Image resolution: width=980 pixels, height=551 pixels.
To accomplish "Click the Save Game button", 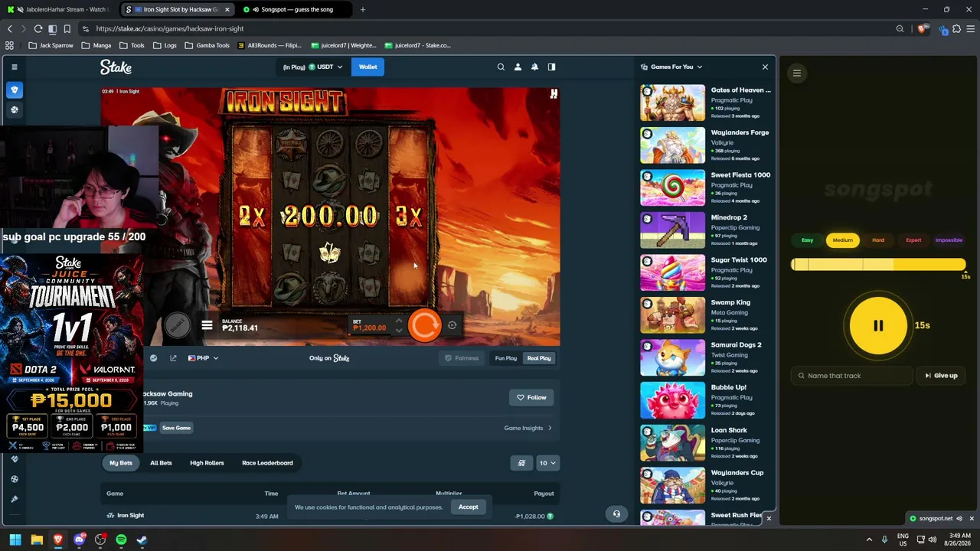I will click(x=176, y=428).
